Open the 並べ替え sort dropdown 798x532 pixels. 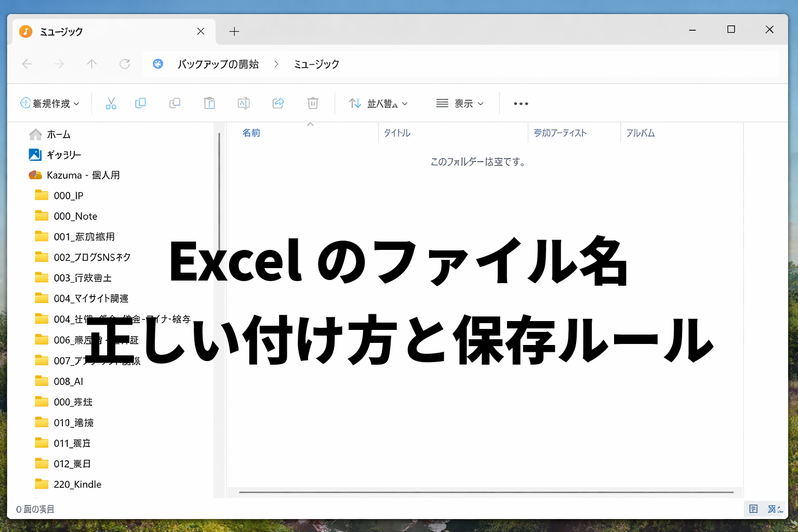pos(378,103)
